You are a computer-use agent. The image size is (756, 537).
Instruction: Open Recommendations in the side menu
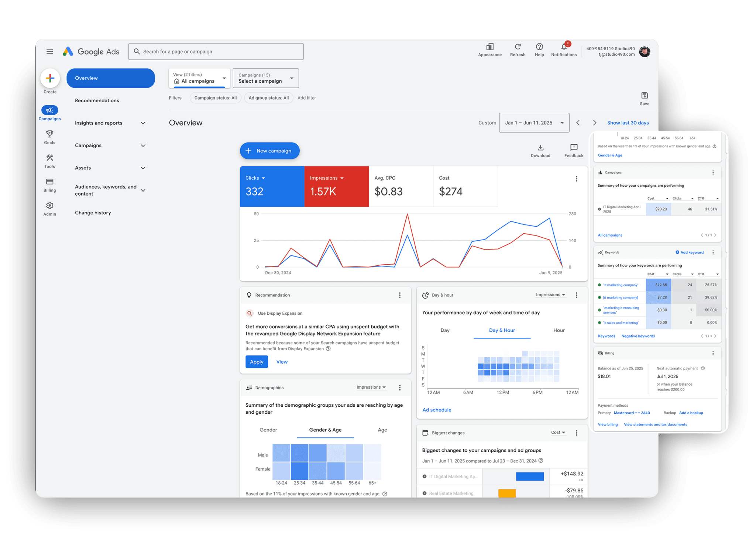(97, 100)
